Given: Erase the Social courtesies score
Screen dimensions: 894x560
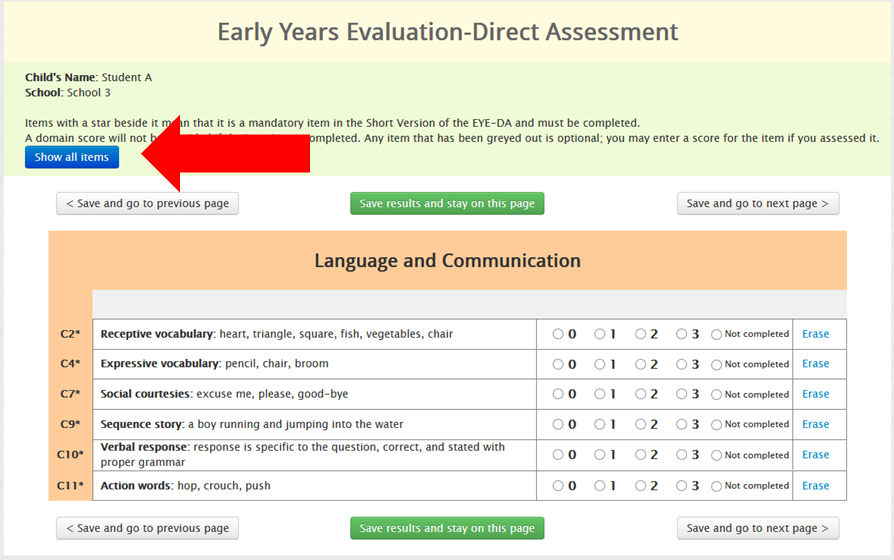Looking at the screenshot, I should pos(815,394).
